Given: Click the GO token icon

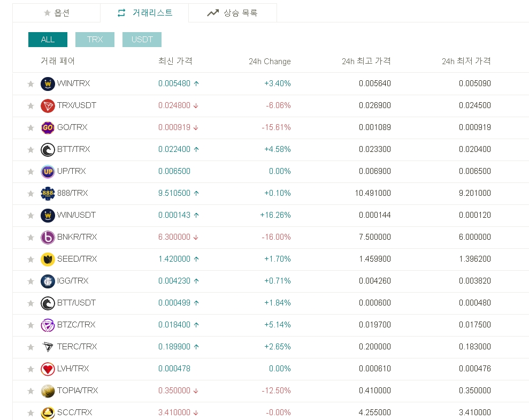Looking at the screenshot, I should click(x=48, y=127).
